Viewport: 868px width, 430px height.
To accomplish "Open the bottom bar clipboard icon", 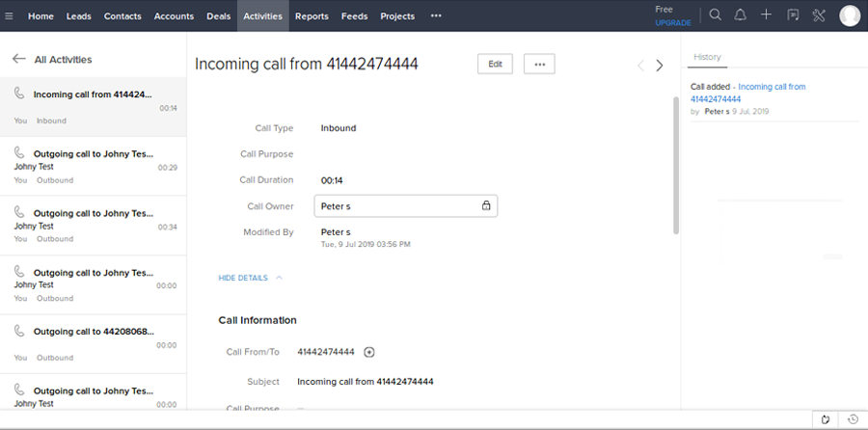I will coord(826,419).
